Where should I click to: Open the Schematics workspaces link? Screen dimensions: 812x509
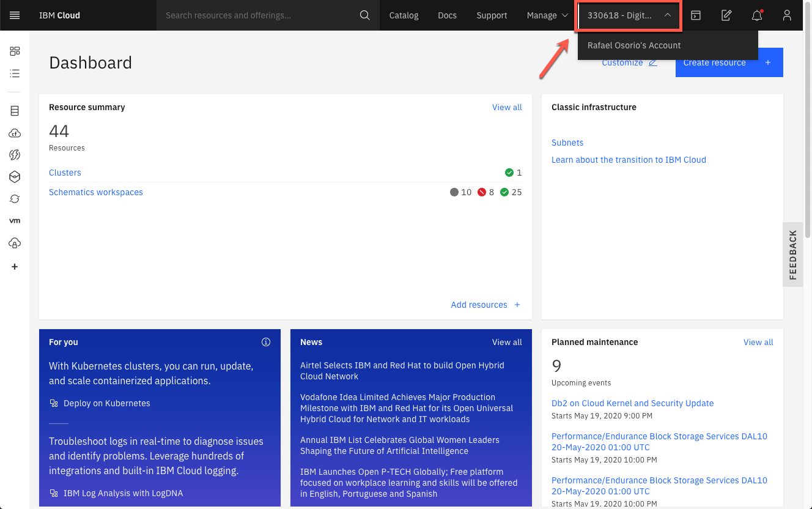pos(96,192)
